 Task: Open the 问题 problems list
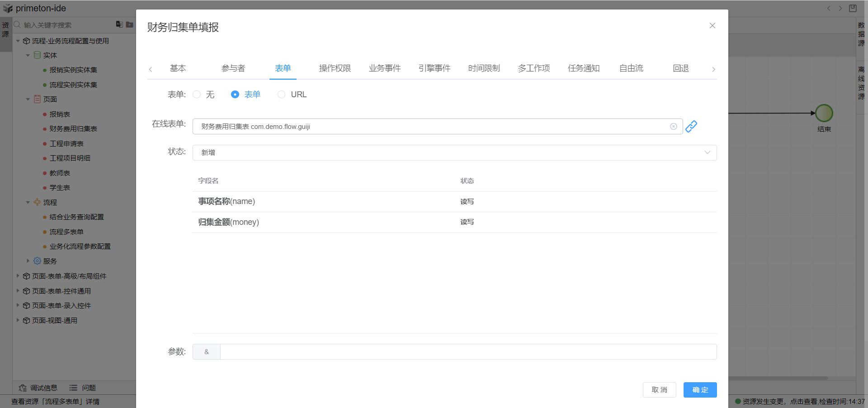83,388
